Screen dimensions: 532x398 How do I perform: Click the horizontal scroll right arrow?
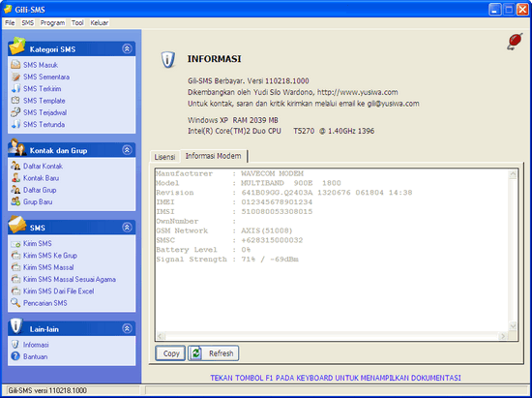503,336
